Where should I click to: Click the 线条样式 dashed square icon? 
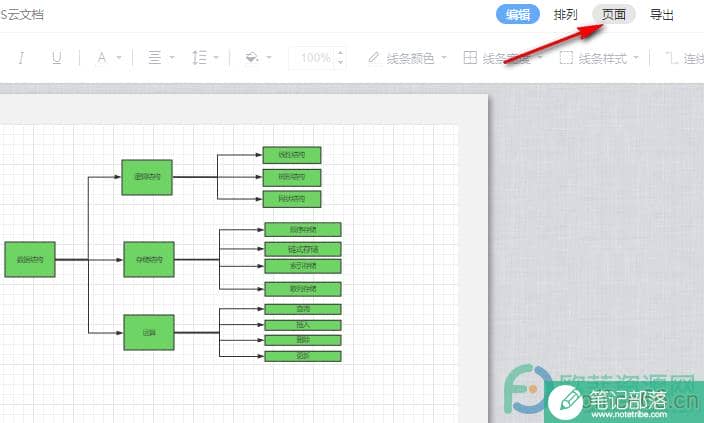tap(566, 57)
